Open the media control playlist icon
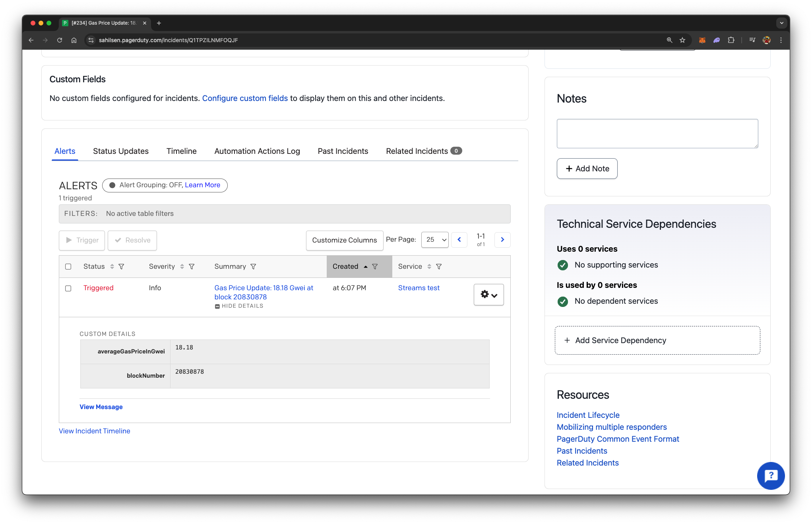 pos(752,40)
